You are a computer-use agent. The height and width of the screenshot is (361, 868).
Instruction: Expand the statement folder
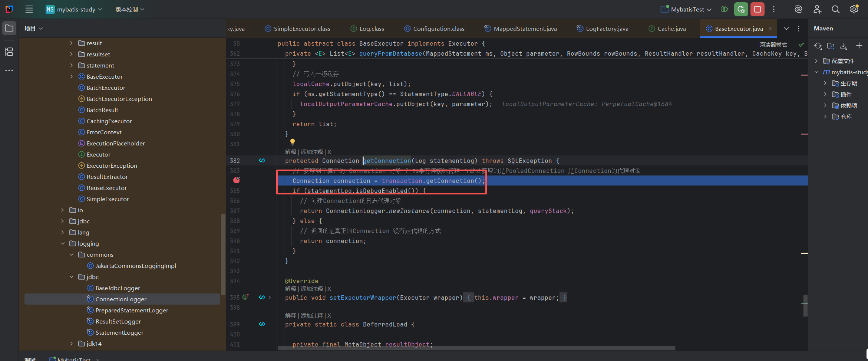click(x=72, y=65)
